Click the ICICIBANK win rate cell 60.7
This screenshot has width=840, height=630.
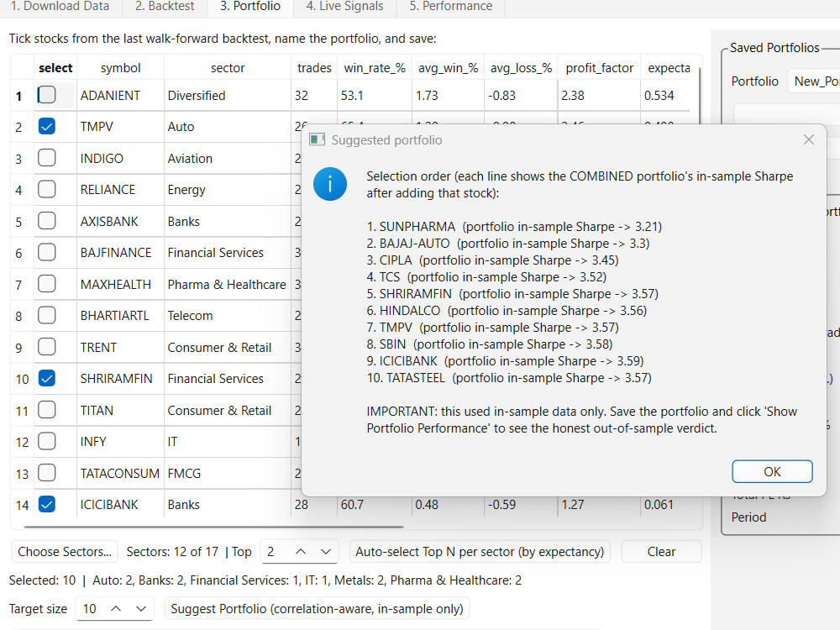click(x=375, y=504)
